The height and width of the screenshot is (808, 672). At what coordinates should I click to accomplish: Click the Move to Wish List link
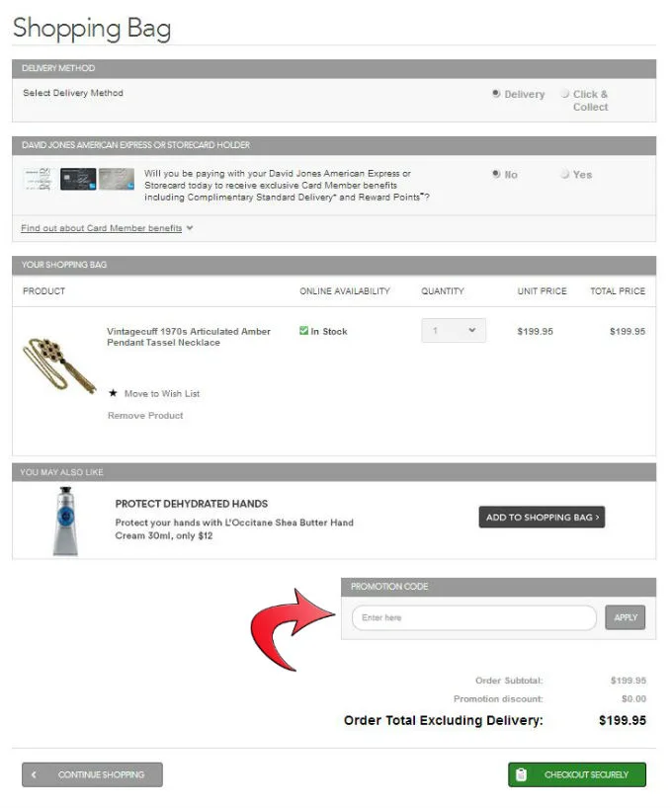[162, 394]
